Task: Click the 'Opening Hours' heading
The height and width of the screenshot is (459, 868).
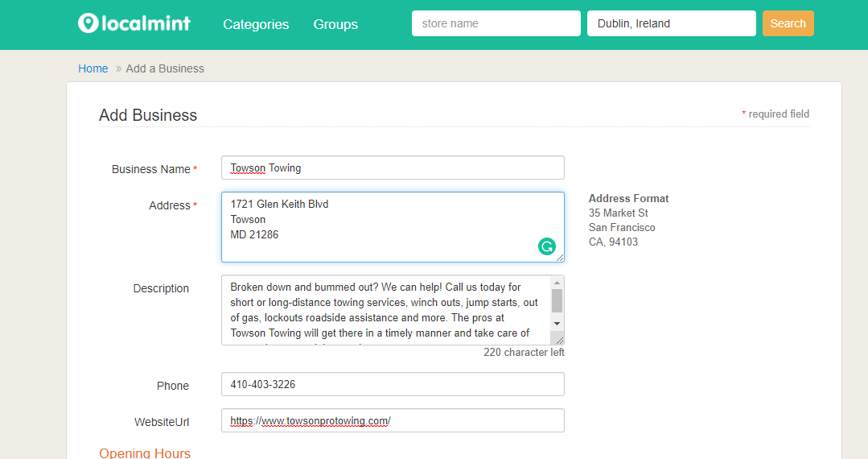Action: pyautogui.click(x=145, y=453)
